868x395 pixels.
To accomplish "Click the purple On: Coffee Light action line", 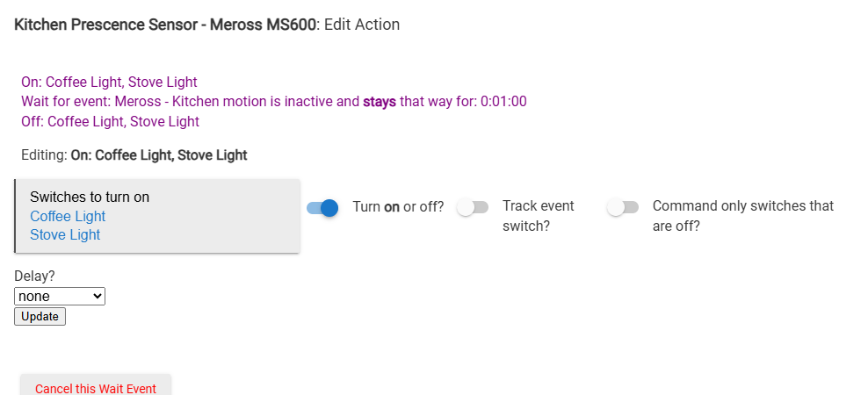I will (x=109, y=83).
